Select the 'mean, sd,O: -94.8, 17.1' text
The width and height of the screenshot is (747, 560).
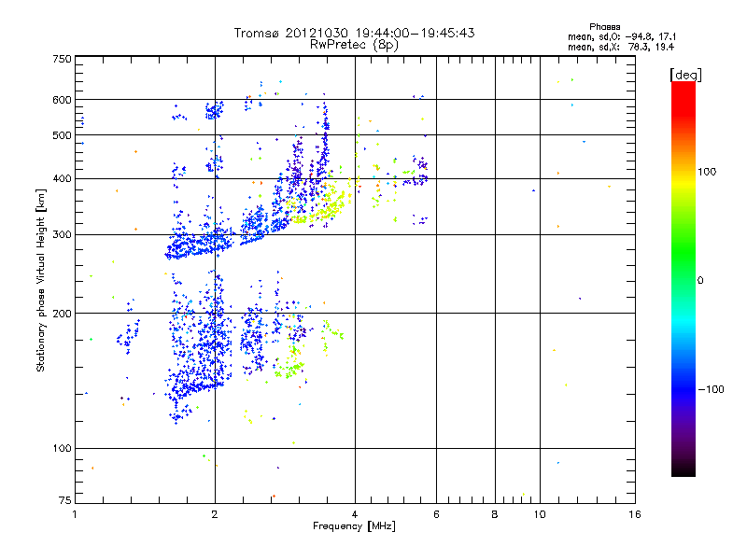(x=622, y=36)
